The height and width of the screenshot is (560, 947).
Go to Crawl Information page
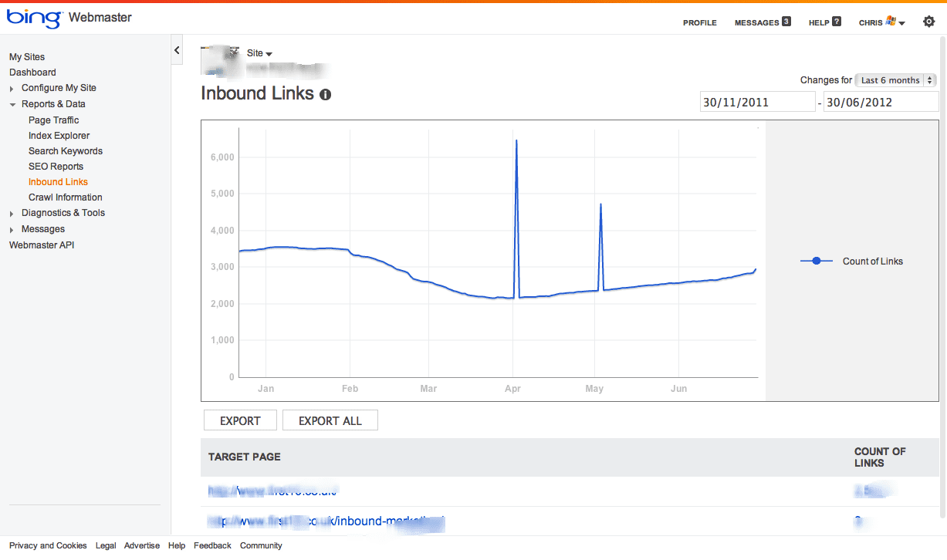[66, 197]
